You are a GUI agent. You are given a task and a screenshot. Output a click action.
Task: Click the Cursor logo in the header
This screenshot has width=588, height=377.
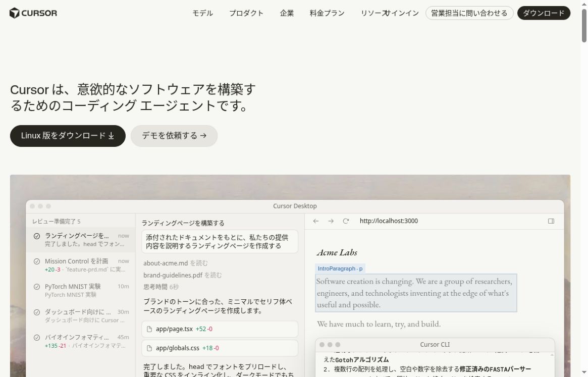coord(33,13)
